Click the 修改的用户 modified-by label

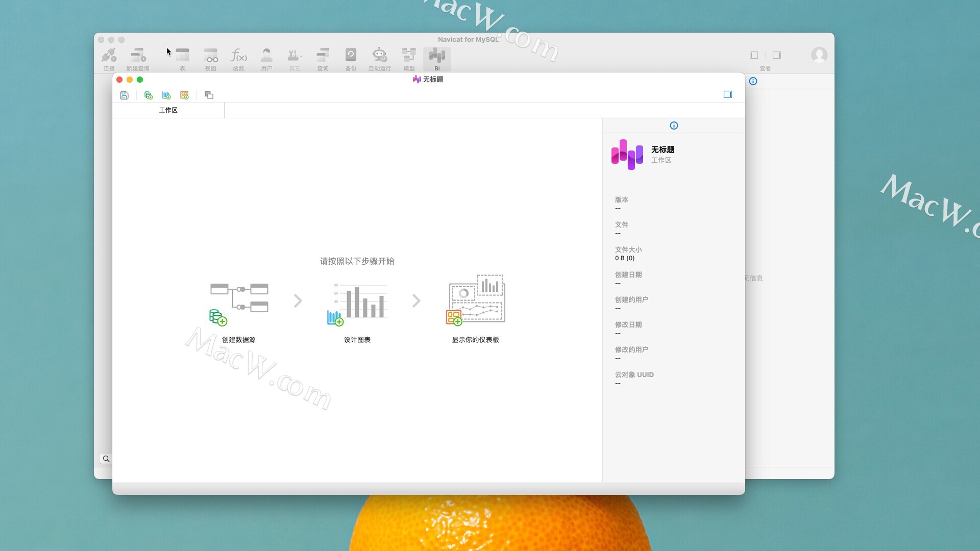click(x=631, y=349)
